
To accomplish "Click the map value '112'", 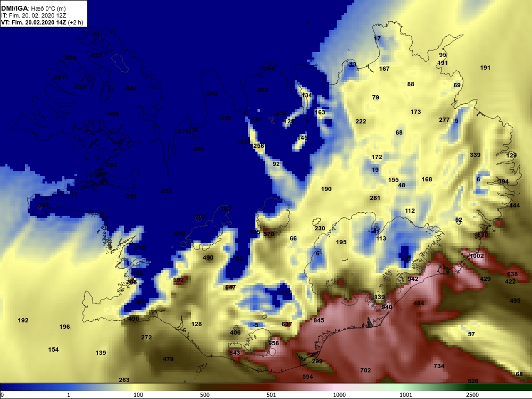I will [410, 211].
